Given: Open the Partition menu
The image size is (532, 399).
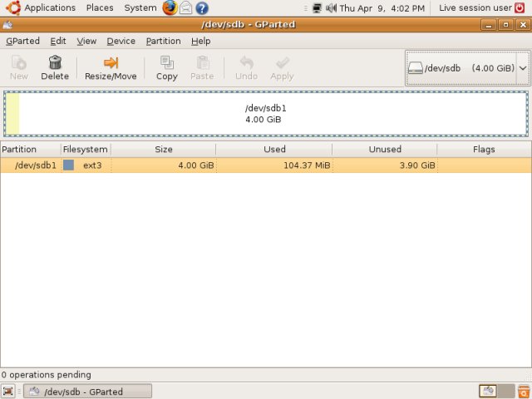Looking at the screenshot, I should coord(163,41).
